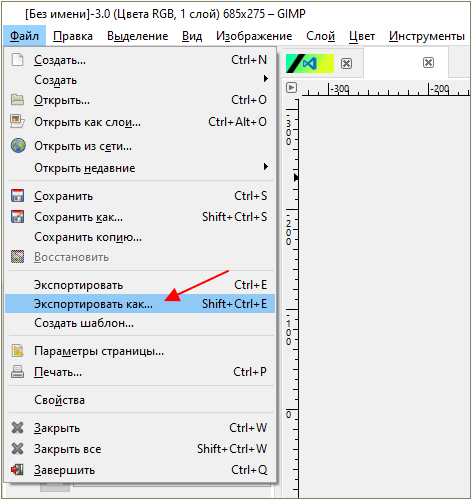
Task: Open the Файл menu
Action: 24,36
